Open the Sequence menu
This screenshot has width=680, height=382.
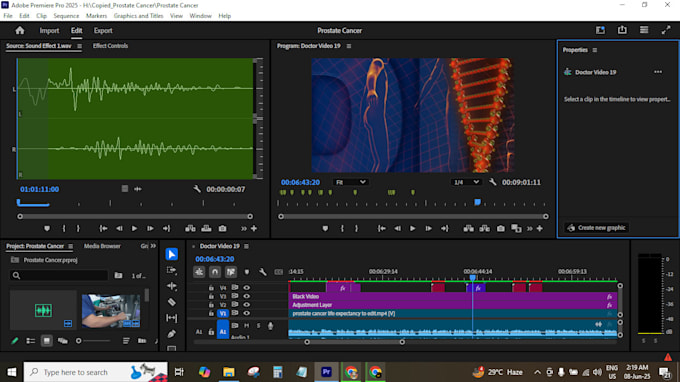66,16
